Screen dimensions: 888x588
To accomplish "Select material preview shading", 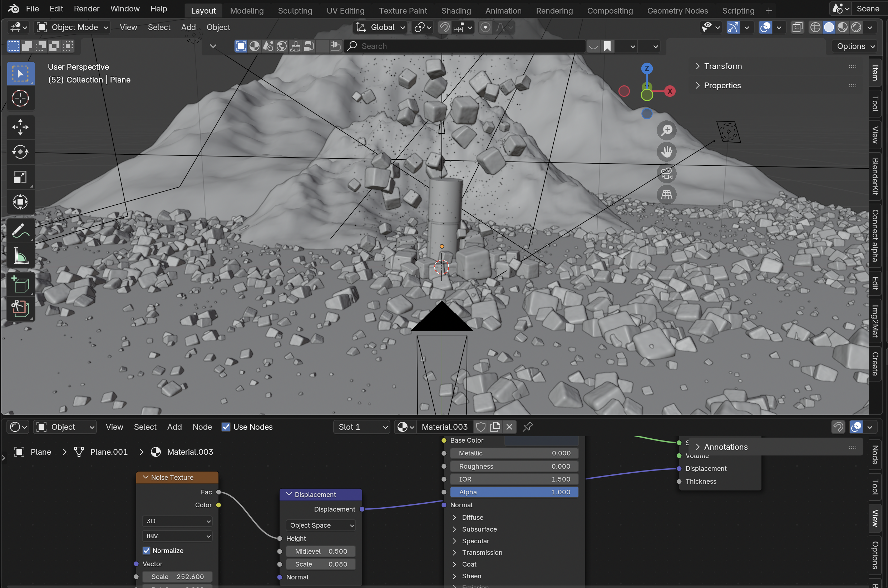I will 843,28.
